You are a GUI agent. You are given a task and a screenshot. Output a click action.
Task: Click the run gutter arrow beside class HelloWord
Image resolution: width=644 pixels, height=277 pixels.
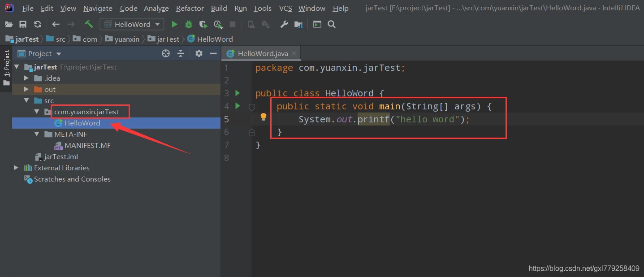(x=238, y=93)
